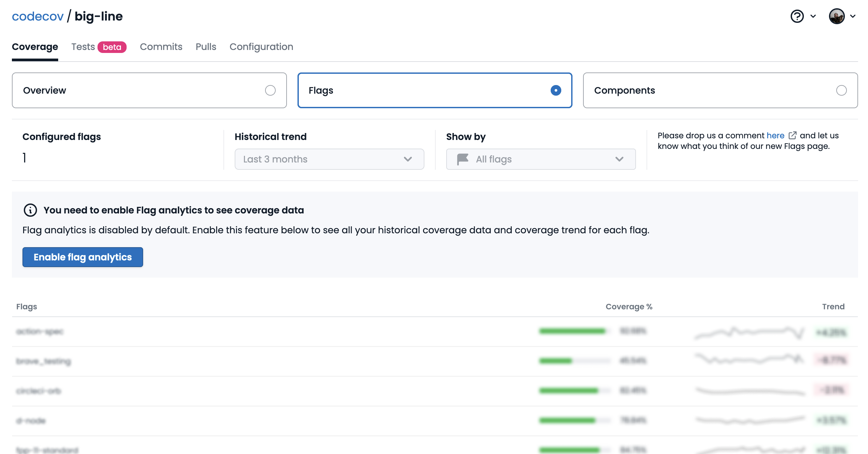Click the coverage progress bar in second row

pos(574,361)
